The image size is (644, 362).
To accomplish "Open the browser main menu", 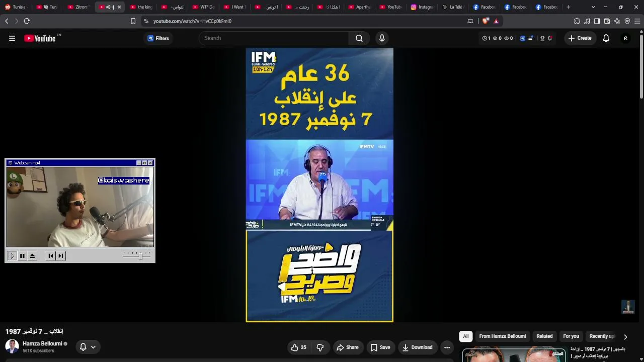I will point(637,21).
